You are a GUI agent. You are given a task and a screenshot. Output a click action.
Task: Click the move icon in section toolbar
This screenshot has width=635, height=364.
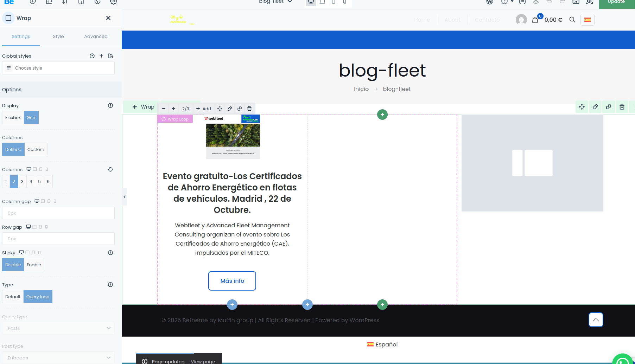click(582, 107)
